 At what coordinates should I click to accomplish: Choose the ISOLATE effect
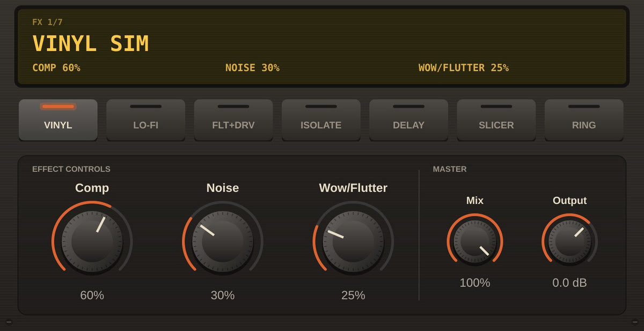click(x=321, y=120)
